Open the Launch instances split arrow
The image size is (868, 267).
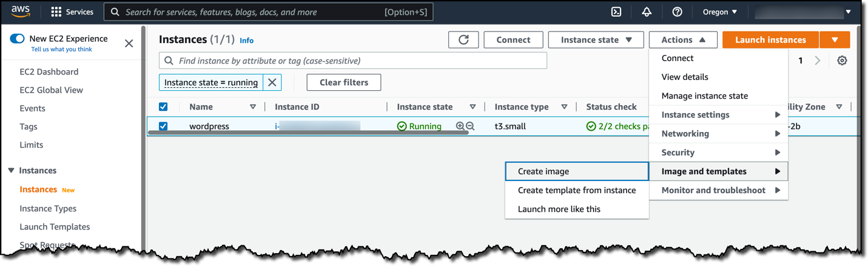click(835, 40)
